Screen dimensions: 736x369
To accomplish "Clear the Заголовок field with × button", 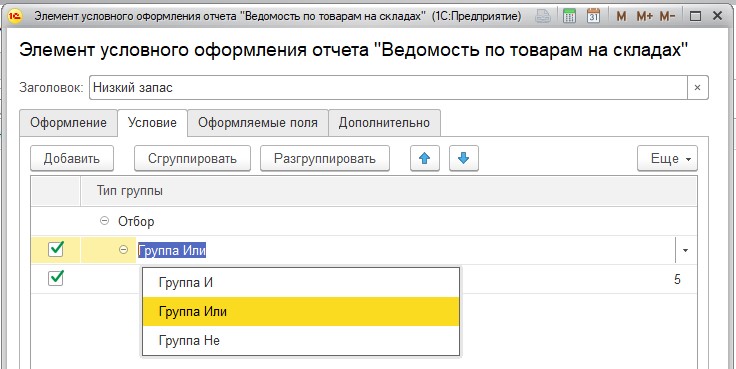I will (x=698, y=88).
